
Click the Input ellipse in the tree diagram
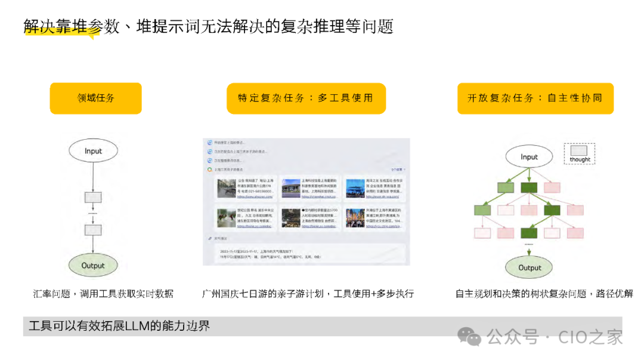click(x=529, y=157)
